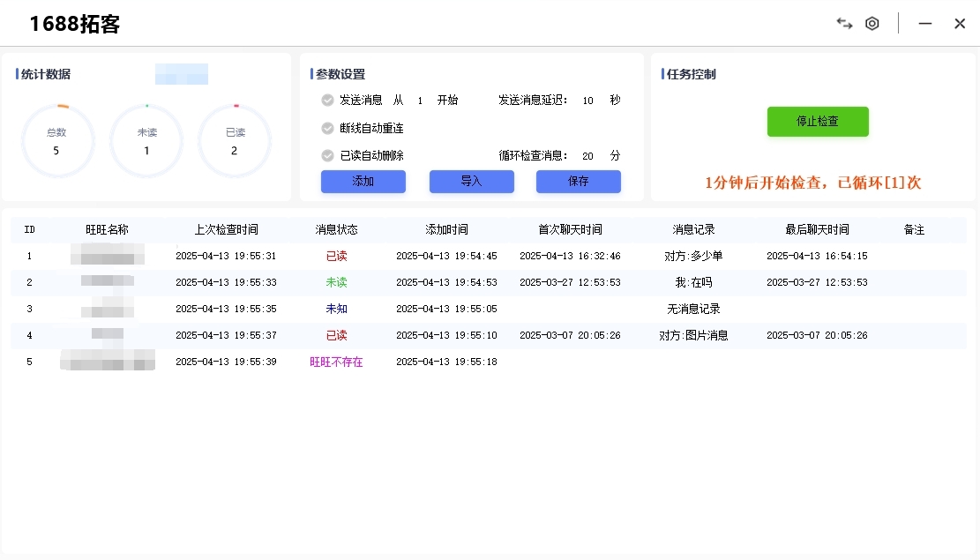Toggle the 已读自动删除 checkbox
This screenshot has width=980, height=560.
(327, 155)
